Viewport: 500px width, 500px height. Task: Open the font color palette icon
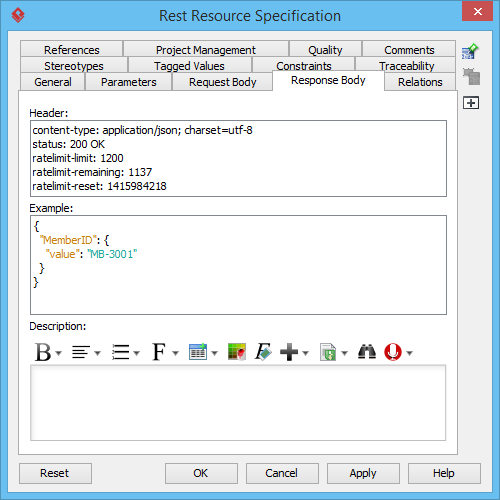(237, 352)
